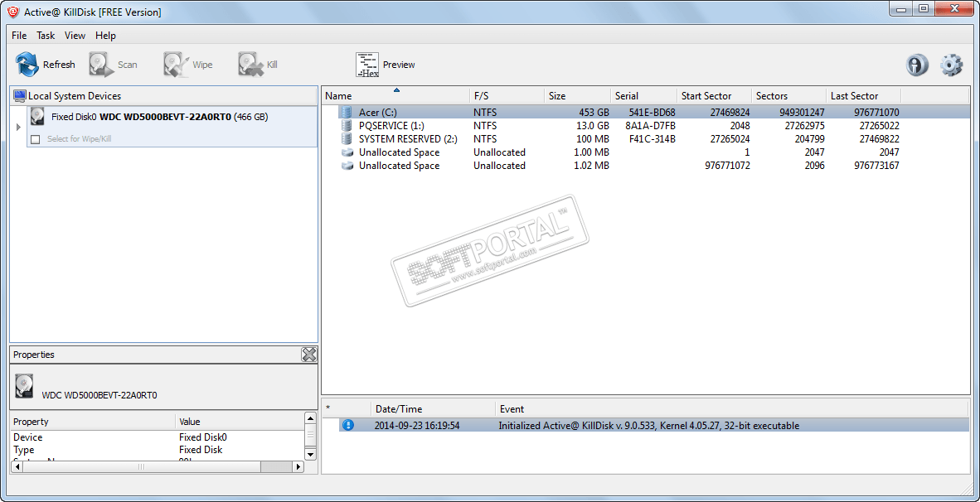Click the Date/Time column header in log
Screen dimensions: 980x502
[x=433, y=409]
